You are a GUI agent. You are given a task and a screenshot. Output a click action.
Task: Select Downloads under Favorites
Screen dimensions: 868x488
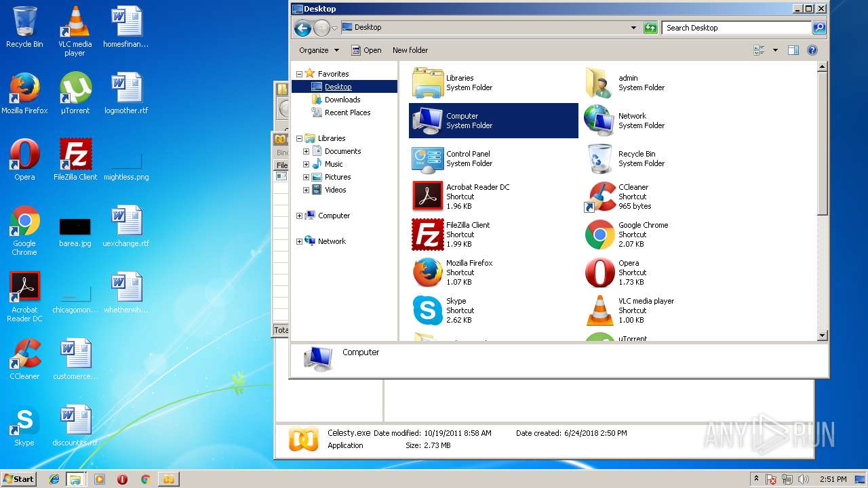pos(336,100)
